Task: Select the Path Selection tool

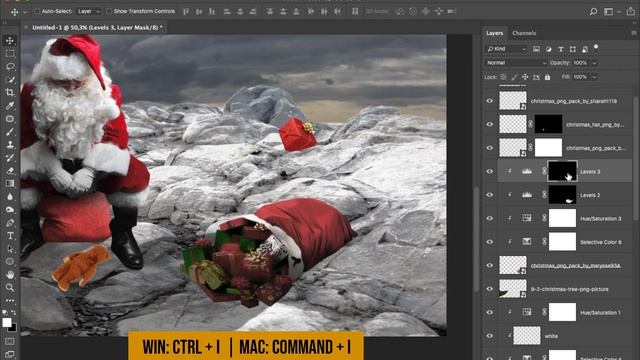Action: click(10, 249)
